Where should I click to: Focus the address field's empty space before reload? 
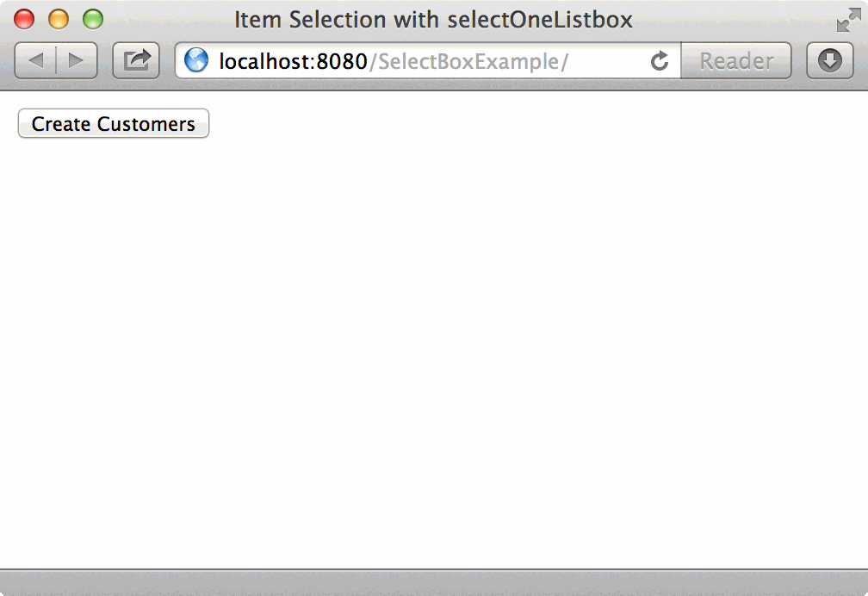pyautogui.click(x=607, y=61)
